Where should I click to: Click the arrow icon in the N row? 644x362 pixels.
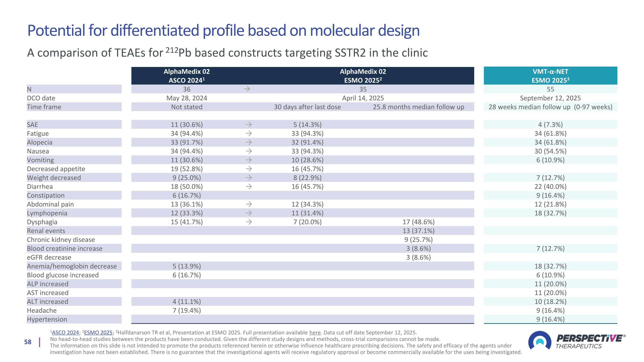(x=247, y=89)
